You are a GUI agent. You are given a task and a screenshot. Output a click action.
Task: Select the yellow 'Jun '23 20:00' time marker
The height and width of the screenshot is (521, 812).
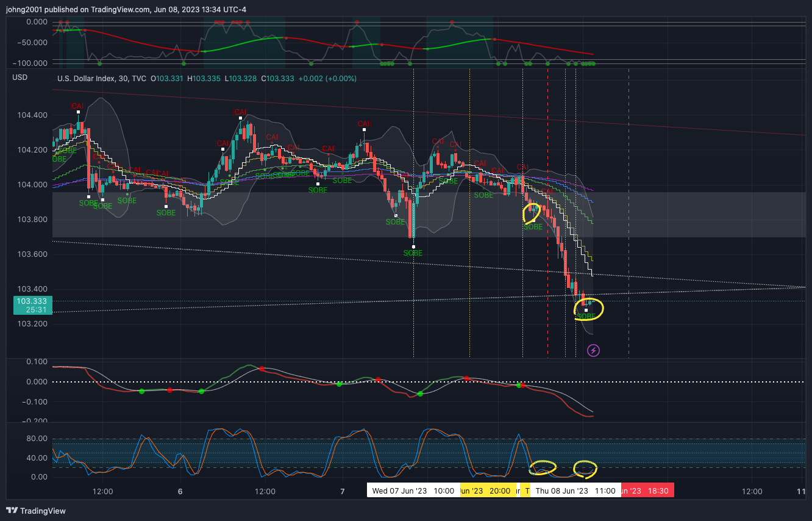pyautogui.click(x=488, y=490)
